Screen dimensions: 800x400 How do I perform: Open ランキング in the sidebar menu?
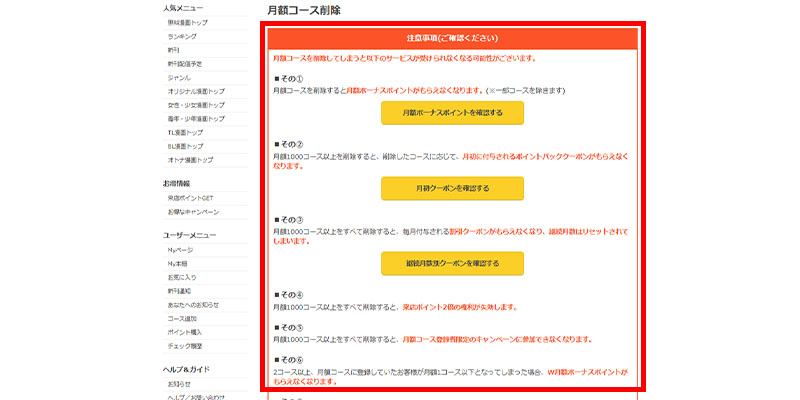[183, 35]
